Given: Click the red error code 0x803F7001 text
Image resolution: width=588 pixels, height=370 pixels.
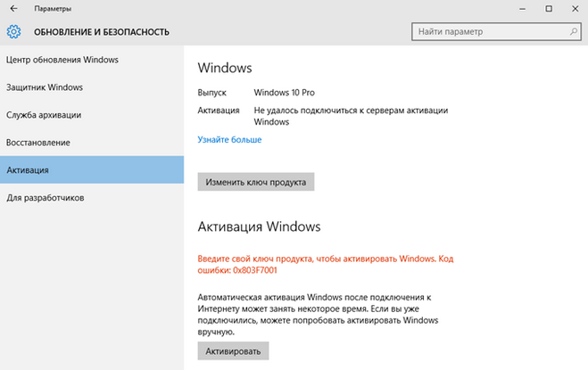Looking at the screenshot, I should (254, 270).
